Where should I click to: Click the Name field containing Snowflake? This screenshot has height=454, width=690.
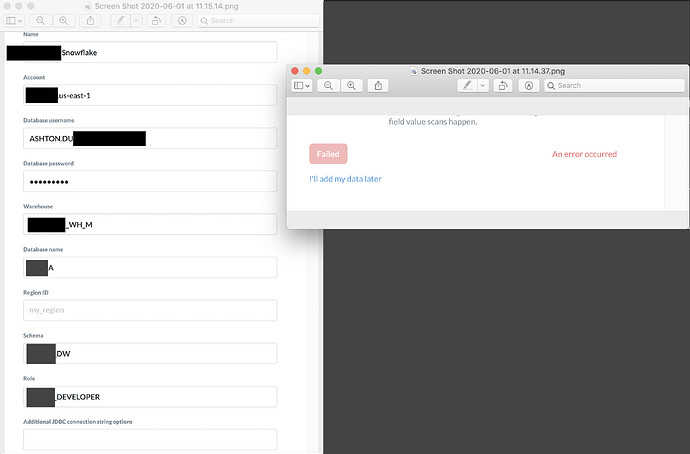[x=150, y=52]
